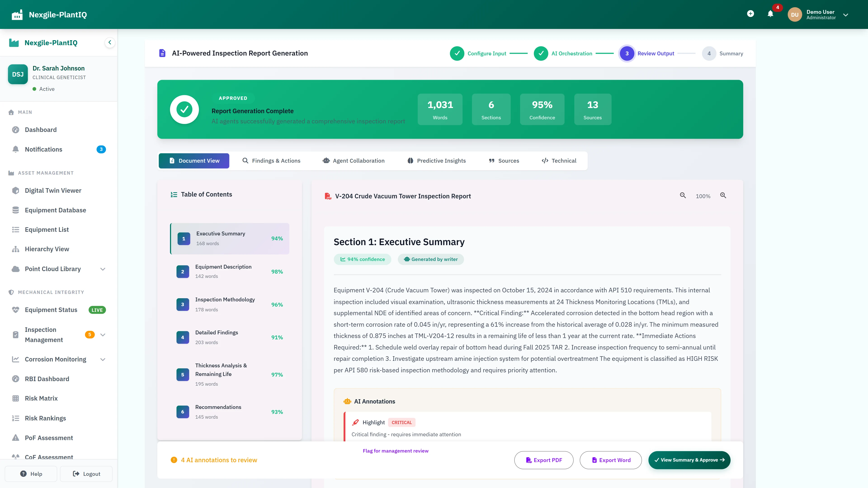The image size is (868, 488).
Task: Open the Predictive Insights tab
Action: pos(436,161)
